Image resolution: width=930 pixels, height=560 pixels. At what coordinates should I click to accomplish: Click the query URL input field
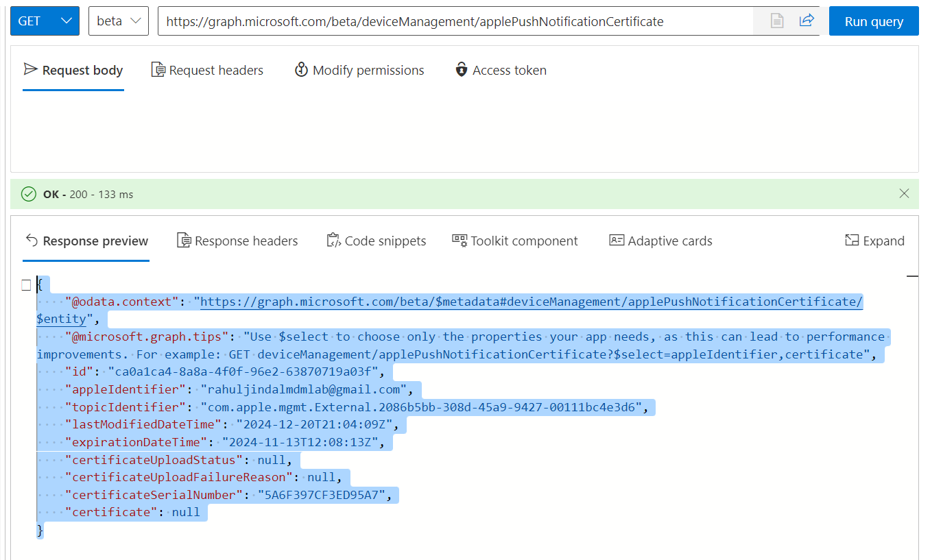(x=455, y=21)
